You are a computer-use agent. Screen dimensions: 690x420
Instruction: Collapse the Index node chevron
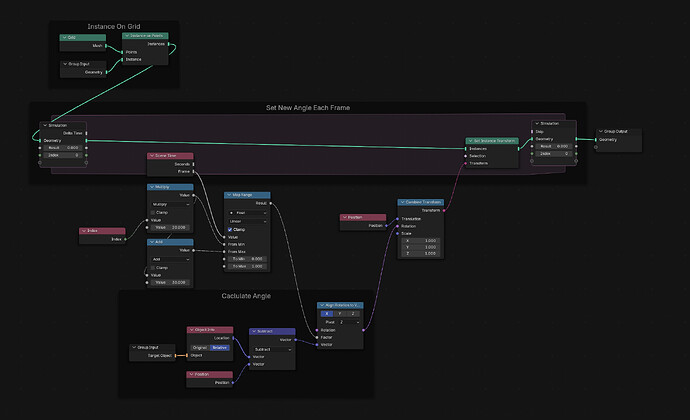[x=84, y=231]
